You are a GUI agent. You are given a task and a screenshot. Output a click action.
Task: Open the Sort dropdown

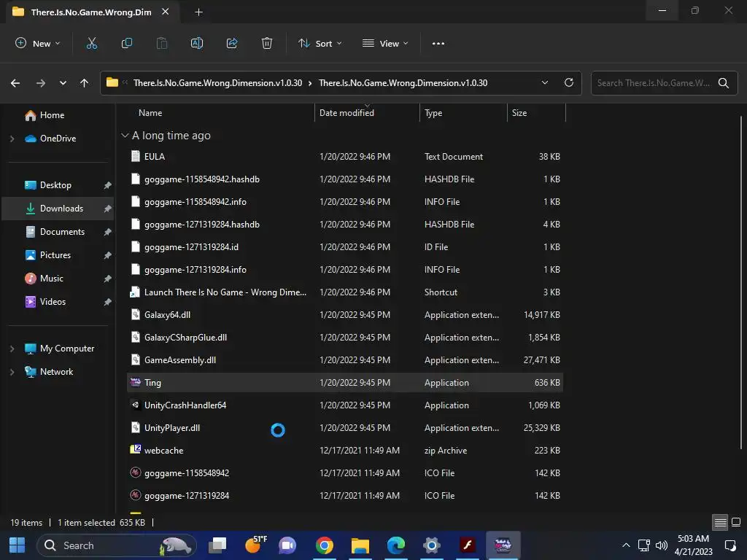pos(320,43)
